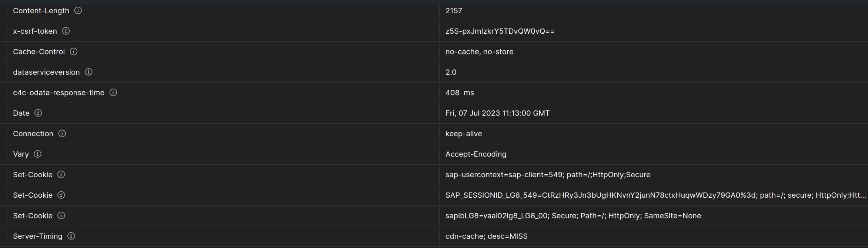
Task: Click the truncated SAP_SESSIONID cookie value
Action: (655, 195)
